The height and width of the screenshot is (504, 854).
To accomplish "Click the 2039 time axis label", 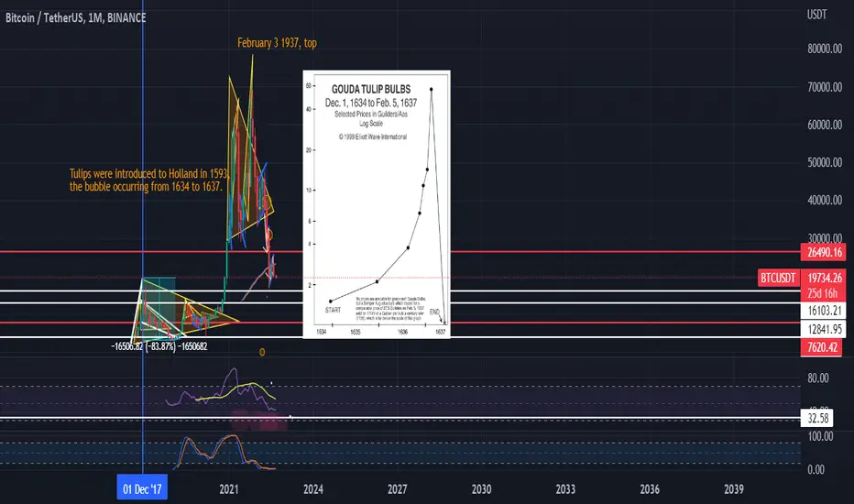I will [x=734, y=489].
